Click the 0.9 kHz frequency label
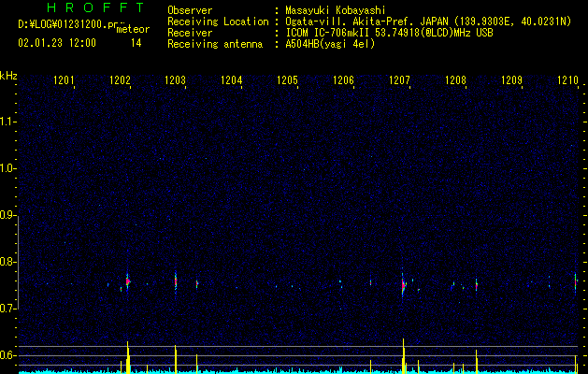 7,215
